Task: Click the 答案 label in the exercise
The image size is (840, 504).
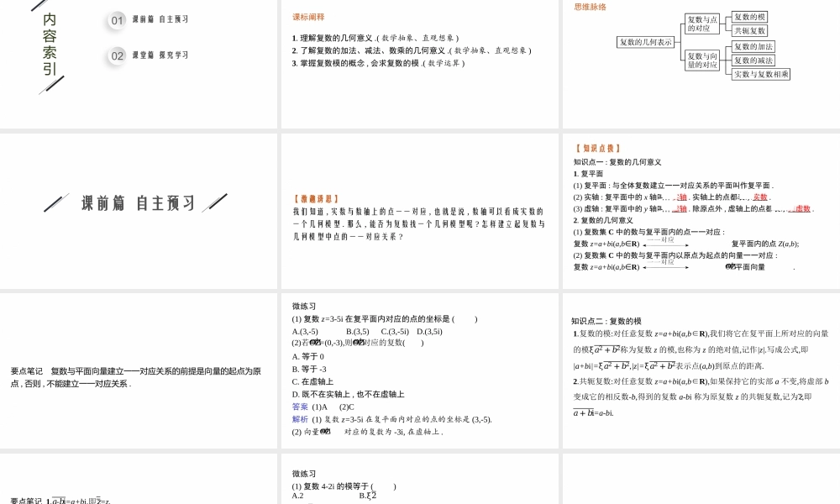Action: coord(299,407)
